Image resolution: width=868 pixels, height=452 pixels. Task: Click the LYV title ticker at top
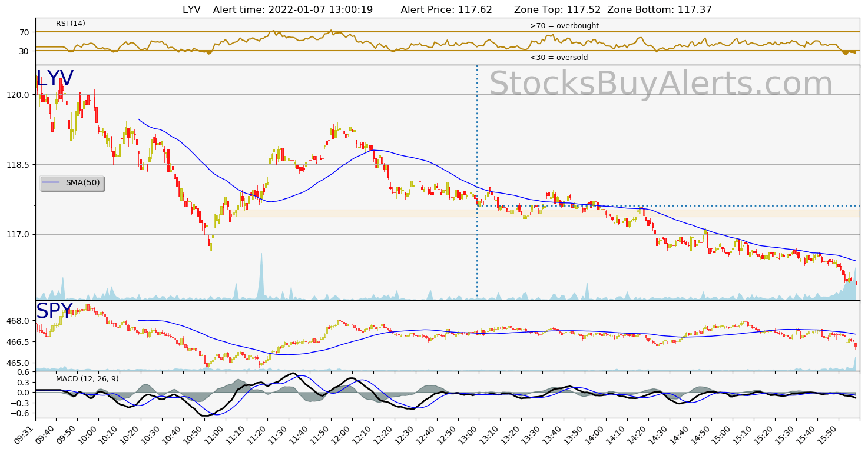click(x=191, y=9)
